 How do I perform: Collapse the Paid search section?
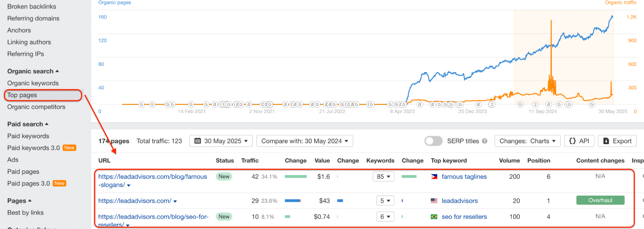28,124
